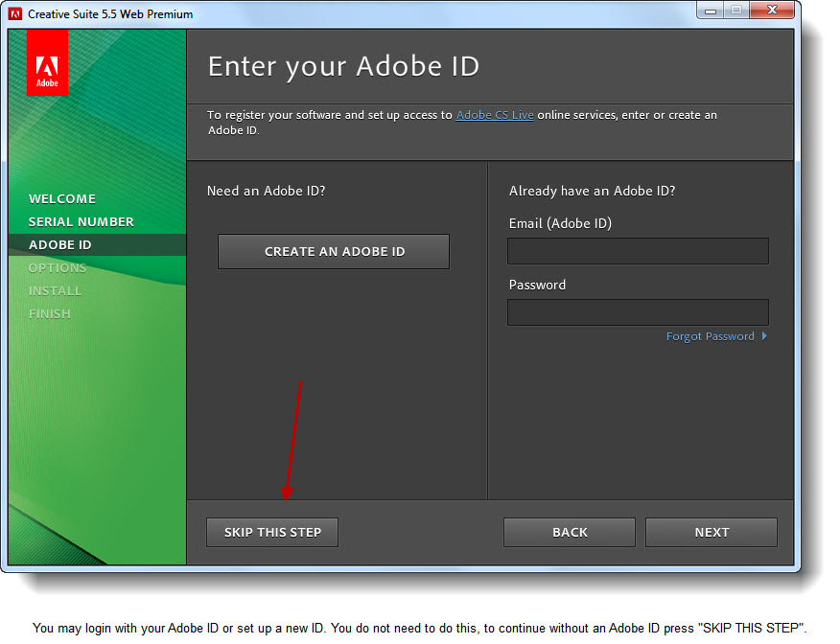This screenshot has width=840, height=644.
Task: Click the highlighted Adobe ID sidebar step
Action: (x=60, y=244)
